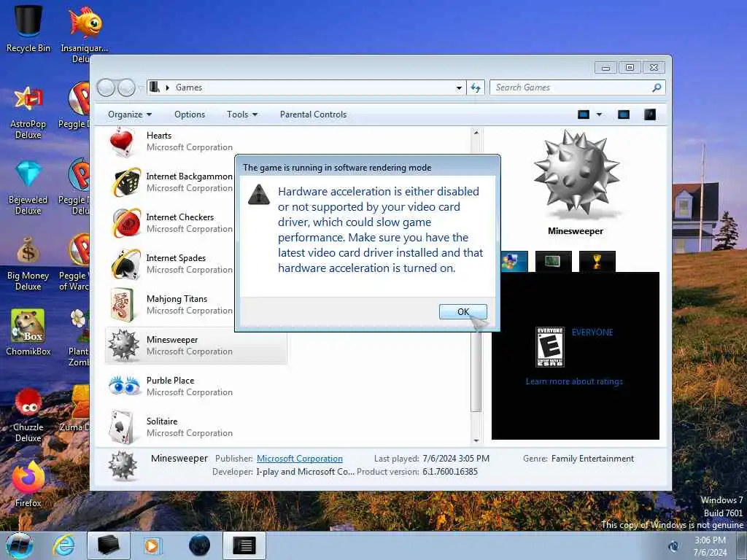This screenshot has height=560, width=747.
Task: Open the Tools dropdown menu
Action: click(242, 114)
